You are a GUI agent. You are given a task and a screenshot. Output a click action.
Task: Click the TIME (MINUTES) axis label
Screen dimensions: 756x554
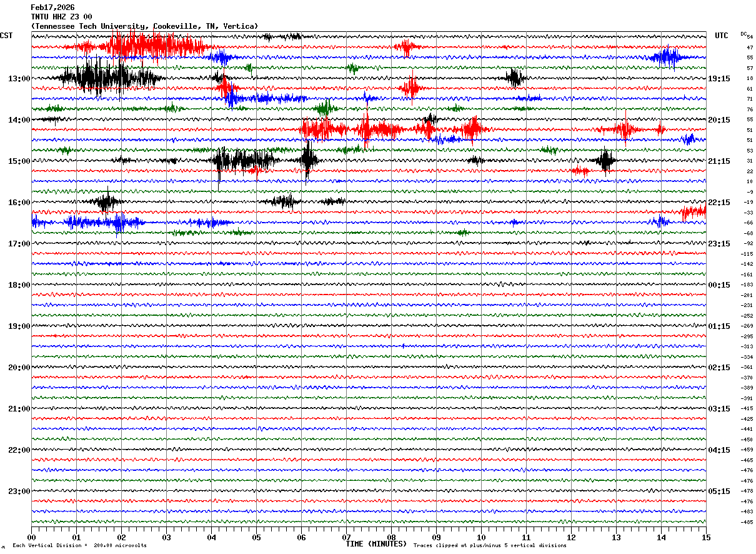coord(376,544)
